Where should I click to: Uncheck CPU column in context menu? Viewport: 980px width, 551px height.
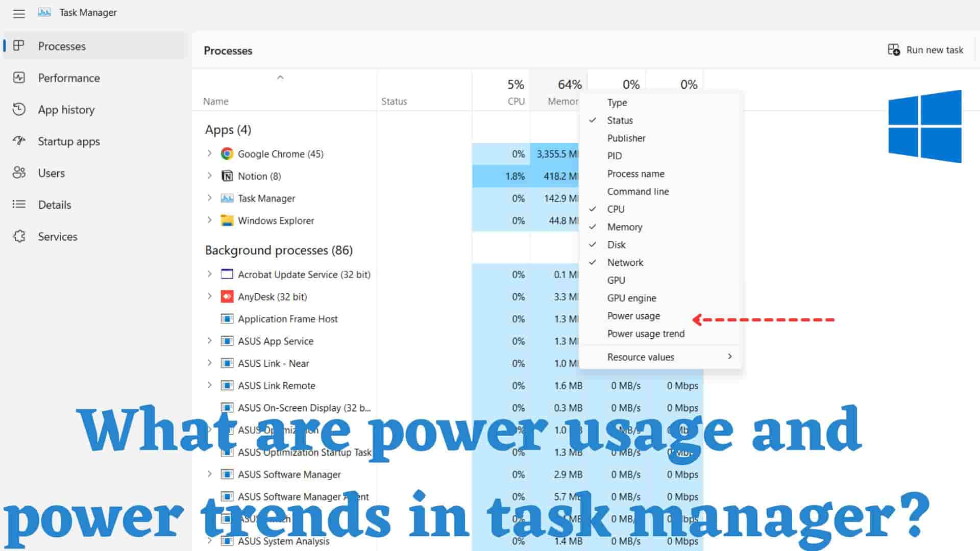(x=660, y=209)
